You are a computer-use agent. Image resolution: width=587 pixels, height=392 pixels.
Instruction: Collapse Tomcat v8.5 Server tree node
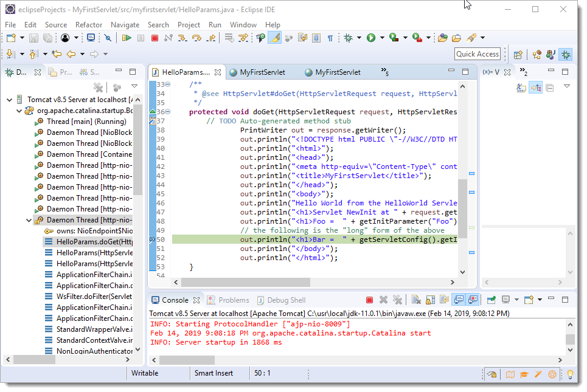click(x=10, y=100)
